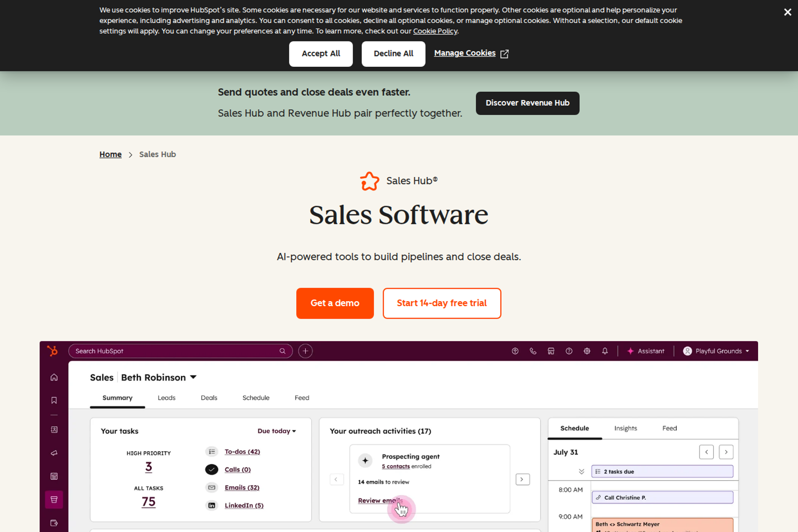Open the notifications bell icon
This screenshot has width=798, height=532.
[x=604, y=351]
